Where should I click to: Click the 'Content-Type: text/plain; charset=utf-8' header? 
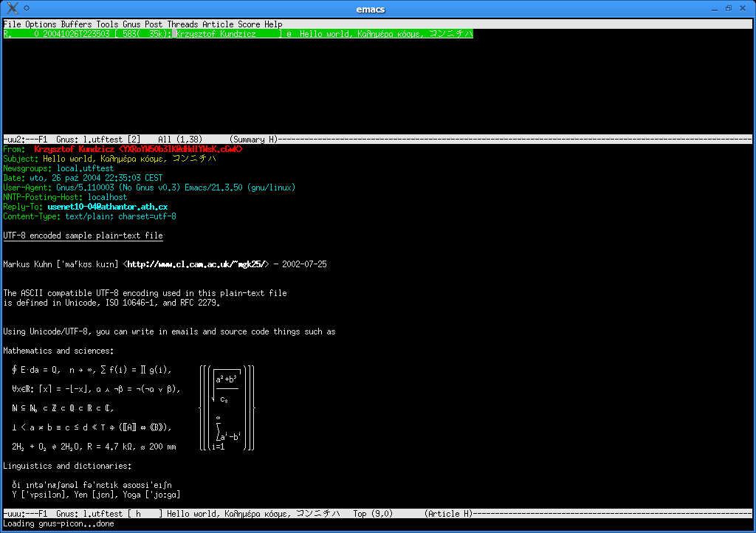(x=89, y=216)
